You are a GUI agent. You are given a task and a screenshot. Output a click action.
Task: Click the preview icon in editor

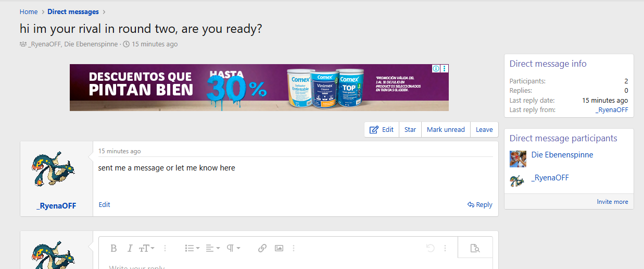(x=475, y=248)
